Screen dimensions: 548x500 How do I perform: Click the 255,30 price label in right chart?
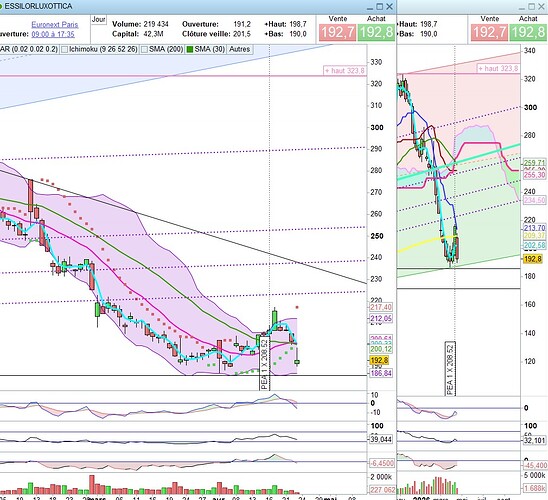click(x=534, y=175)
